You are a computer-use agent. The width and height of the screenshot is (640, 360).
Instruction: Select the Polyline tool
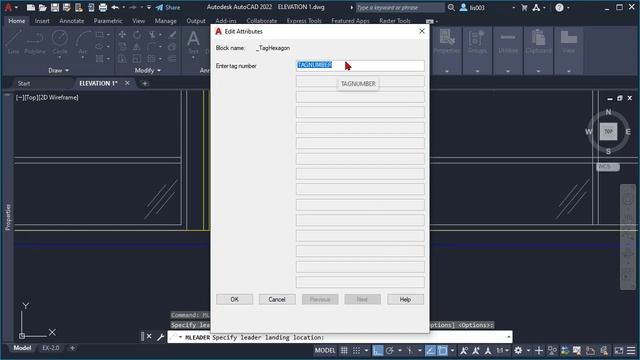35,42
